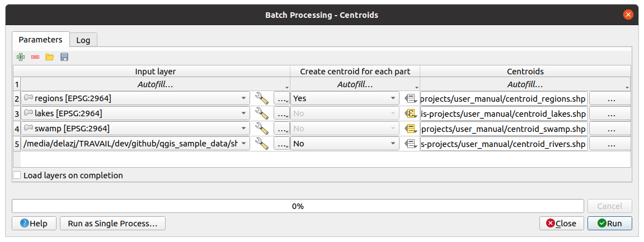Click the wrench icon beside swamp layer
This screenshot has height=242, width=644.
pos(261,129)
